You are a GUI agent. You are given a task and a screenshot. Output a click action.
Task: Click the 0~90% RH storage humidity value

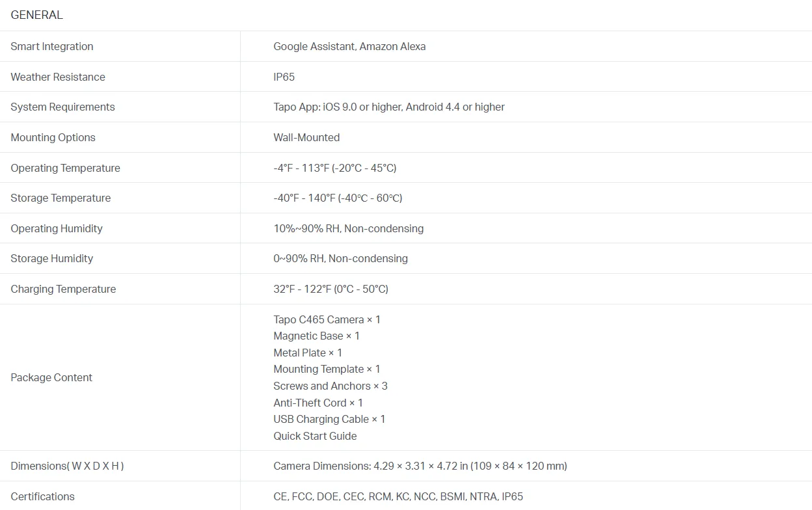pos(340,258)
